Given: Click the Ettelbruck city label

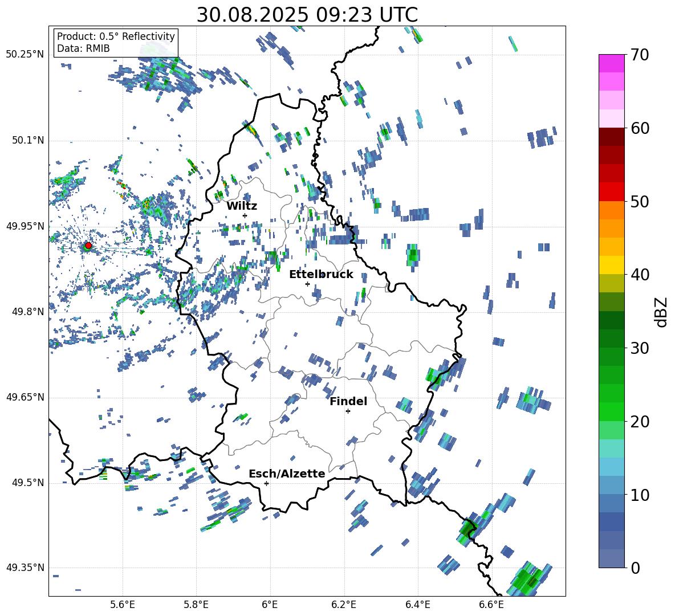Looking at the screenshot, I should click(321, 275).
